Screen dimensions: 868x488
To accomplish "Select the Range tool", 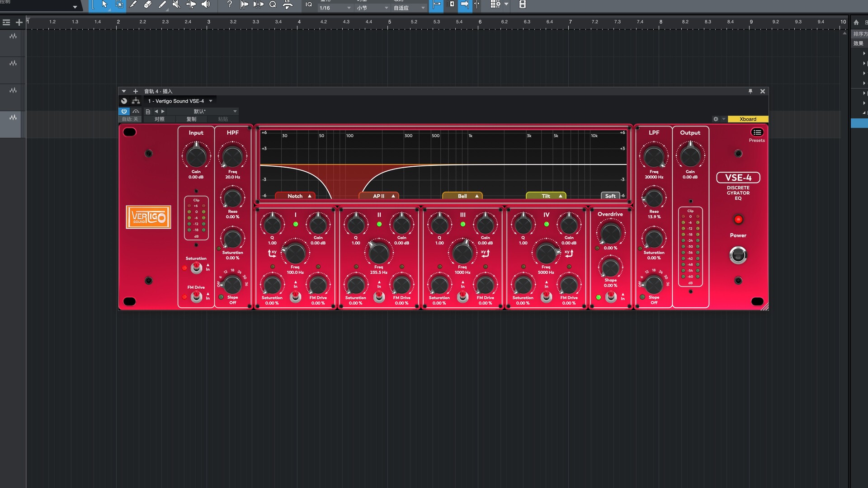I will click(x=119, y=5).
